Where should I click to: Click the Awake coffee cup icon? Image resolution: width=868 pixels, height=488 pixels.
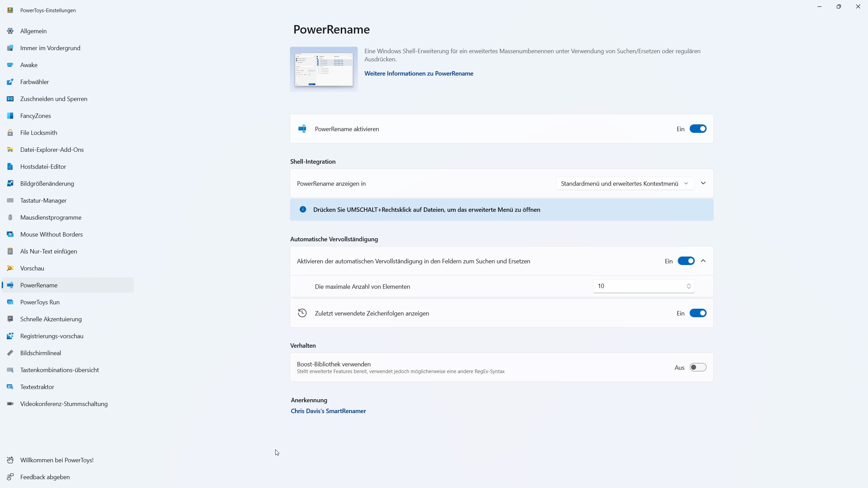click(x=10, y=65)
